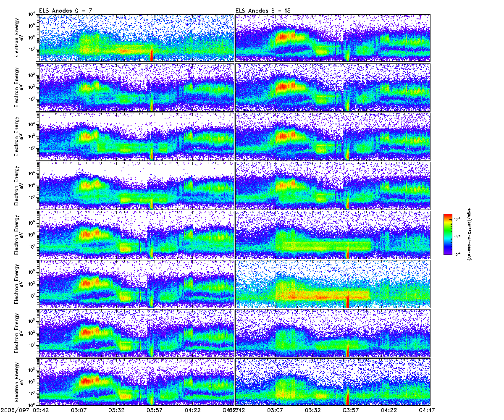The width and height of the screenshot is (504, 420).
Task: Click the rotated ergs/(cm**2-sr-sec-eV) units label
Action: [x=470, y=234]
